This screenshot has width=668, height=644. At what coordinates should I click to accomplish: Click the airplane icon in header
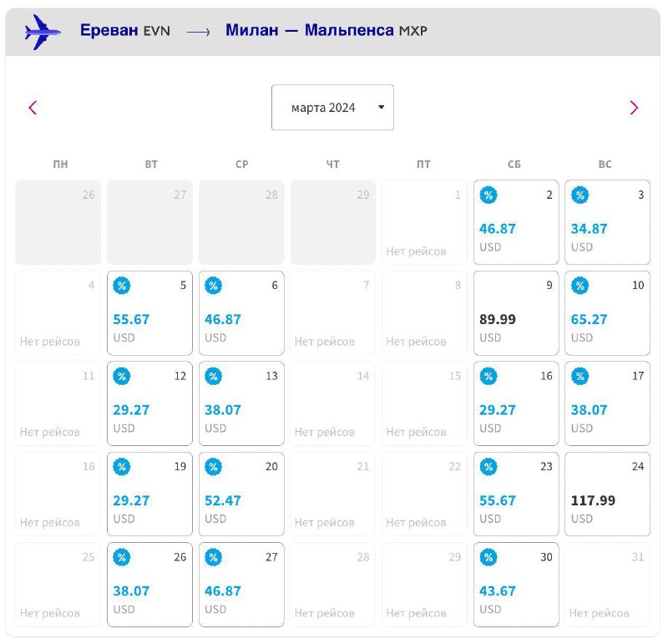click(43, 32)
